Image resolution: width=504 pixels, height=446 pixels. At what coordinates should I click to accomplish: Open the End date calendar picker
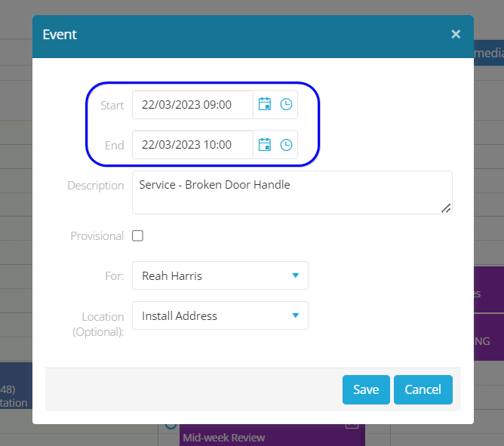click(x=265, y=145)
